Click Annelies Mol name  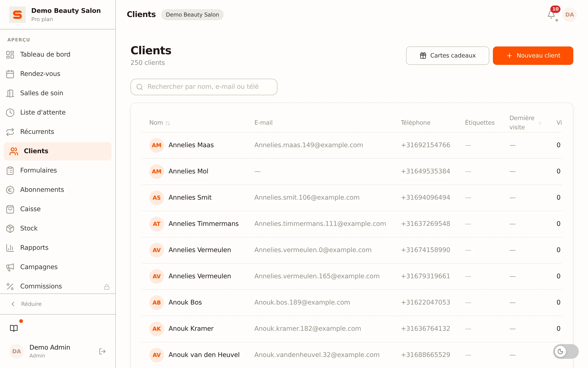188,171
